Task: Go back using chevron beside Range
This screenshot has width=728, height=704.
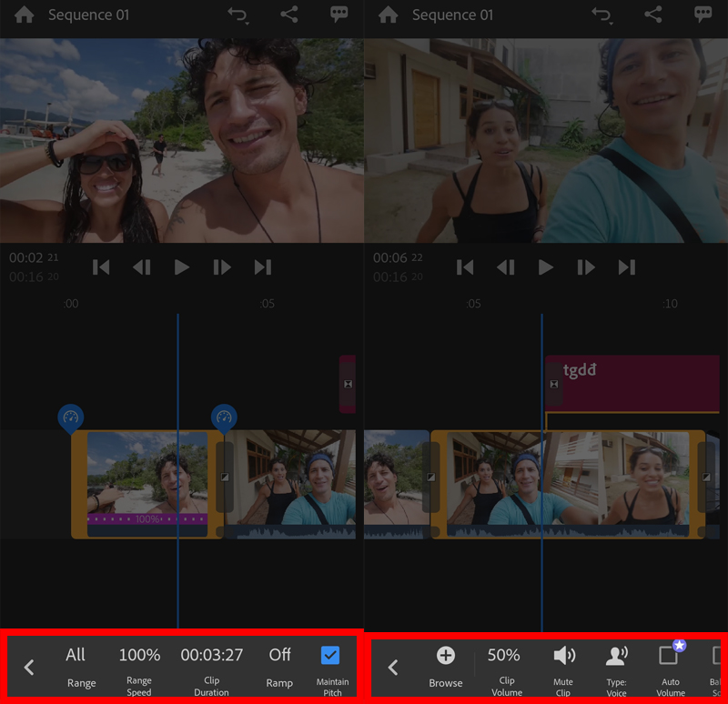Action: pyautogui.click(x=29, y=668)
